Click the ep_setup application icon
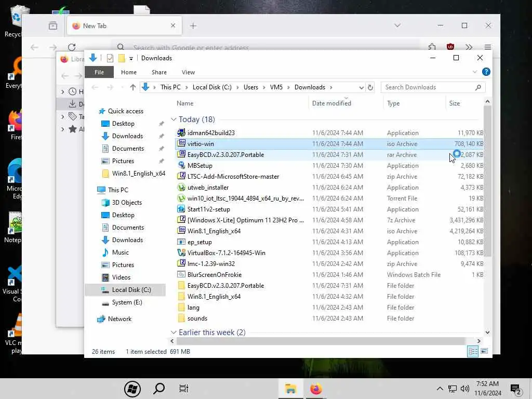 pos(181,242)
